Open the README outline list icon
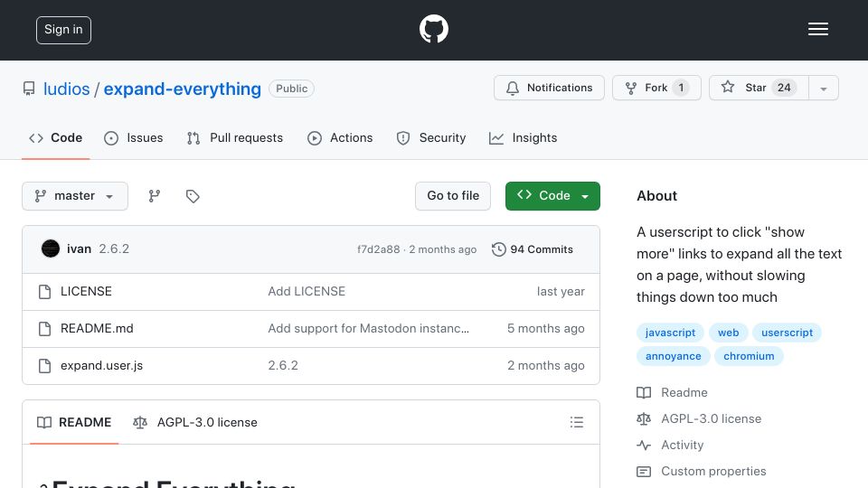Viewport: 868px width, 488px height. click(577, 422)
